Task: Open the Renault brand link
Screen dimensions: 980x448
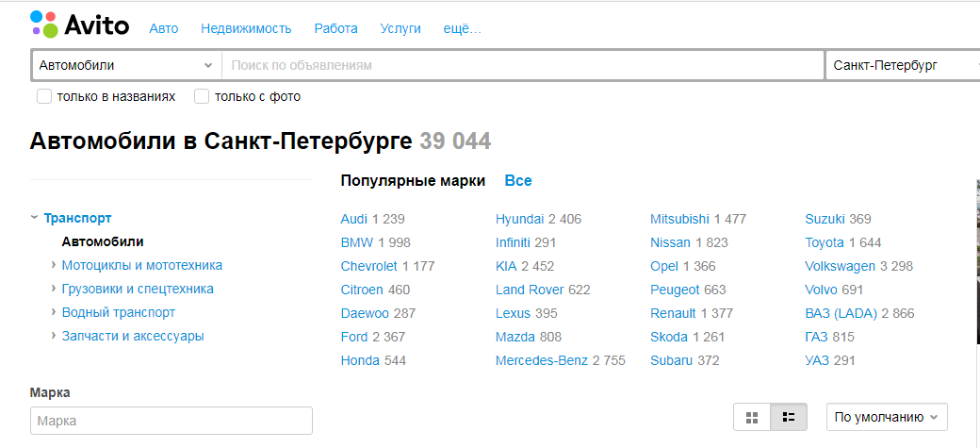Action: [x=673, y=313]
